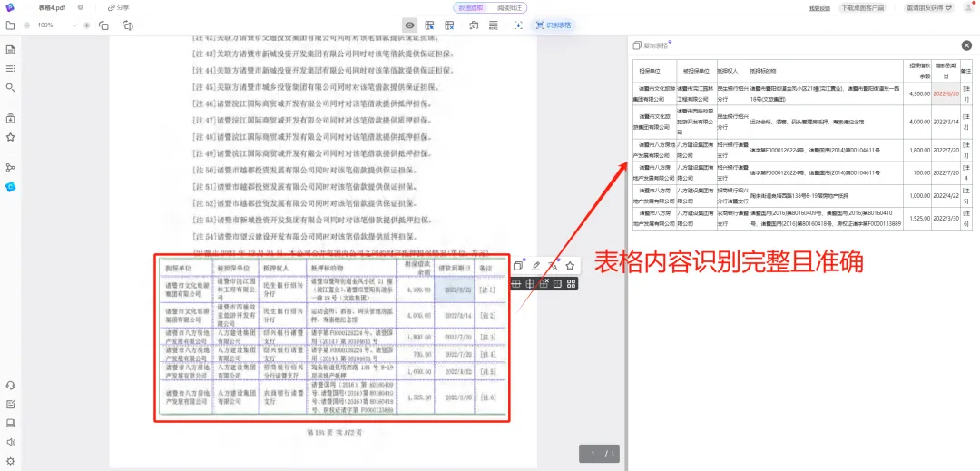Open the search magnifier in sidebar
The width and height of the screenshot is (980, 471).
pos(10,87)
